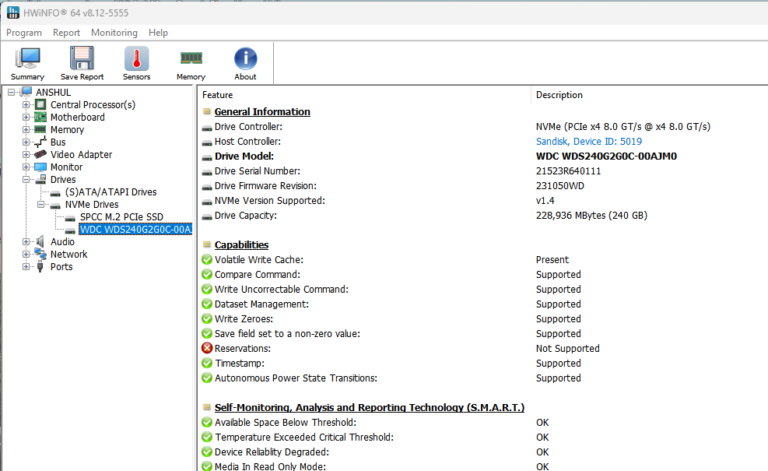The width and height of the screenshot is (768, 471).
Task: Click the Video Adapter card icon
Action: (40, 154)
